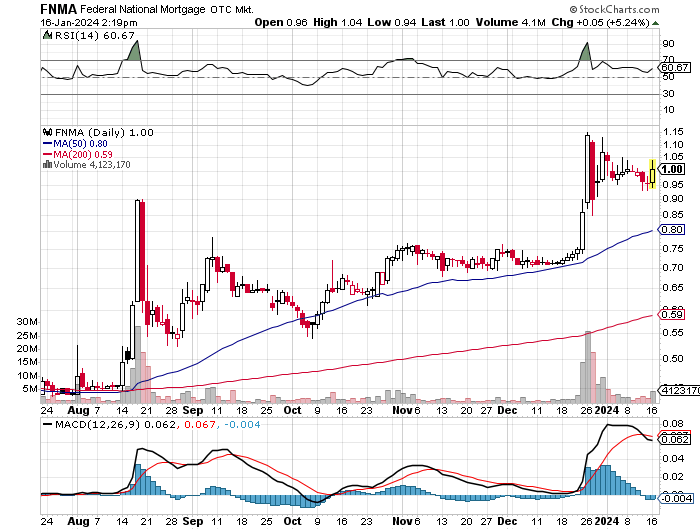The width and height of the screenshot is (700, 530).
Task: Click the 60.67 RSI value tag on axis
Action: pyautogui.click(x=675, y=68)
